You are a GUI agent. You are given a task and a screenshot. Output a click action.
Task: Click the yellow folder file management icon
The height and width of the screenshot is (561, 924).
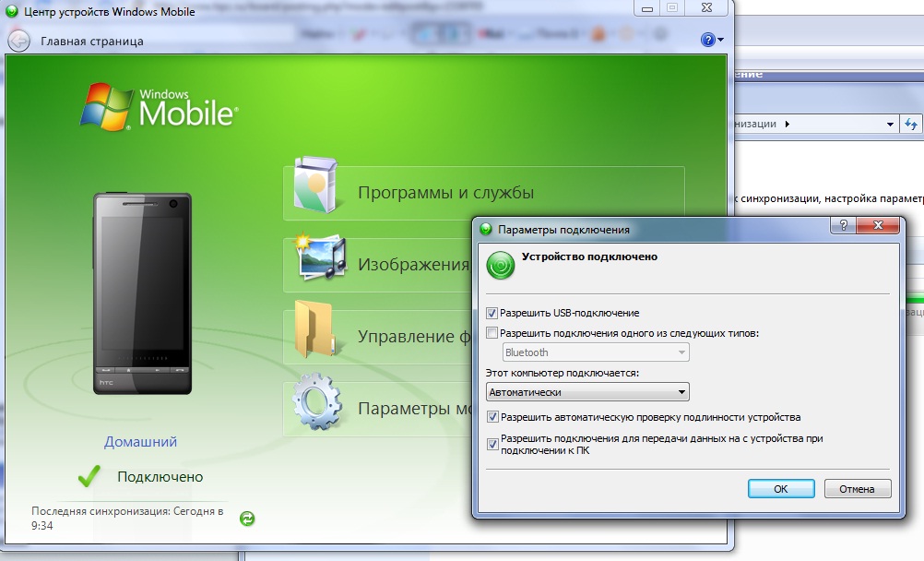point(315,329)
